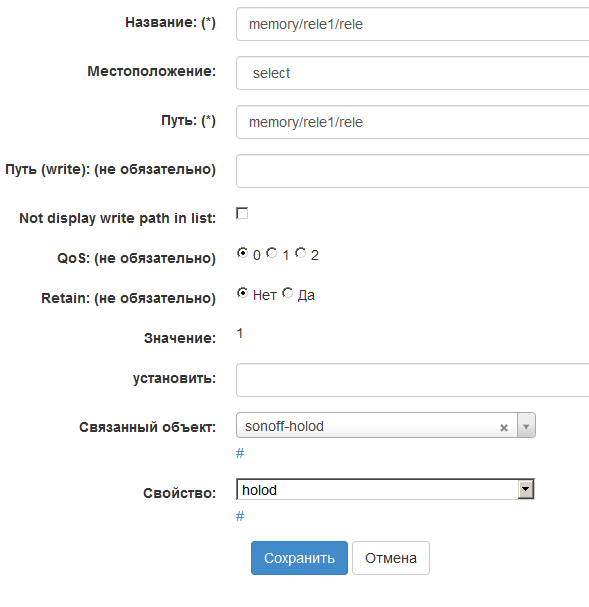Image resolution: width=589 pixels, height=607 pixels.
Task: Open the # link under Свойство
Action: (x=240, y=516)
